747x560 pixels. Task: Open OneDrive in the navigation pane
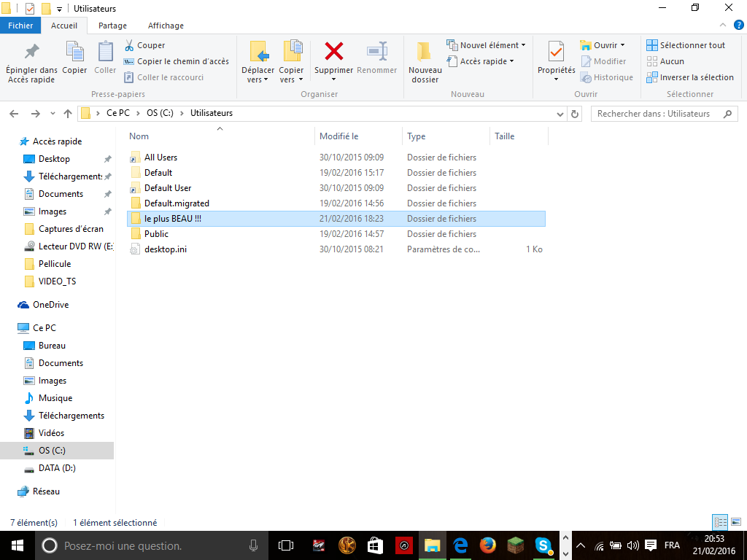(43, 305)
